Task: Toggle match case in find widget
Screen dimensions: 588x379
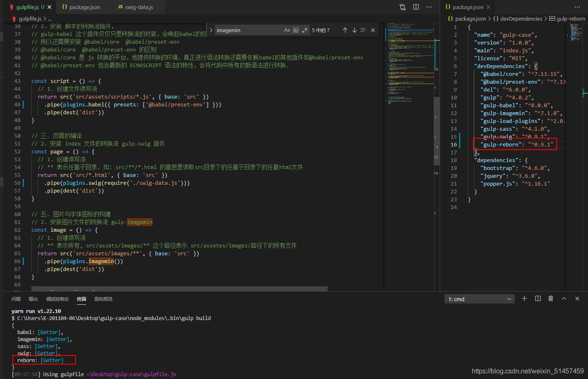Action: pyautogui.click(x=287, y=30)
